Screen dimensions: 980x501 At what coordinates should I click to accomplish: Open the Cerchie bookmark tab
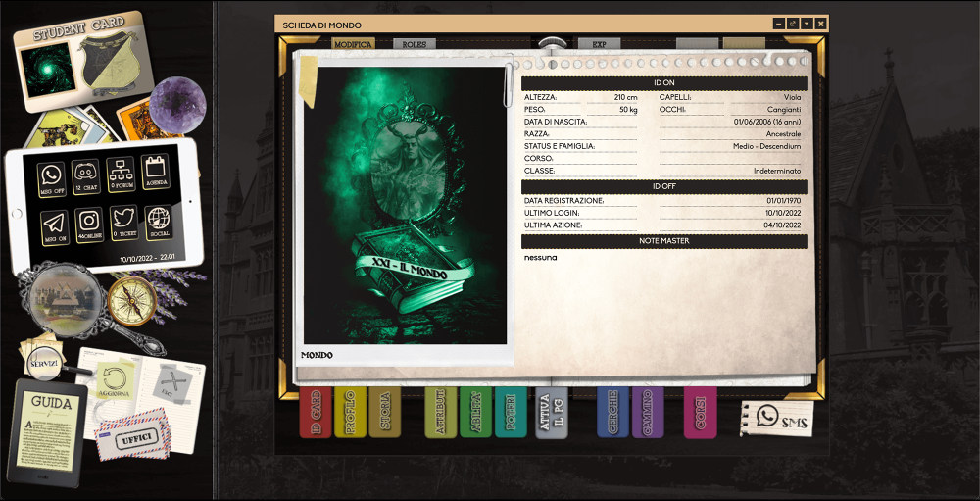coord(612,412)
